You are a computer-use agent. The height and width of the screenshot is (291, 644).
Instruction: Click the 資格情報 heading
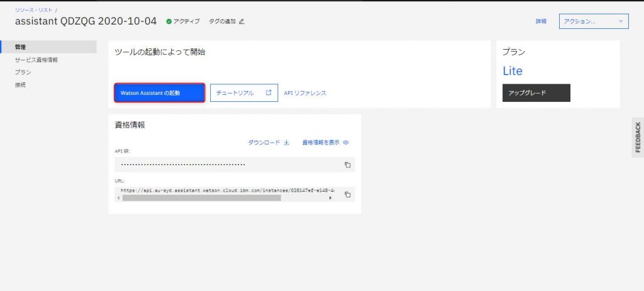[130, 125]
